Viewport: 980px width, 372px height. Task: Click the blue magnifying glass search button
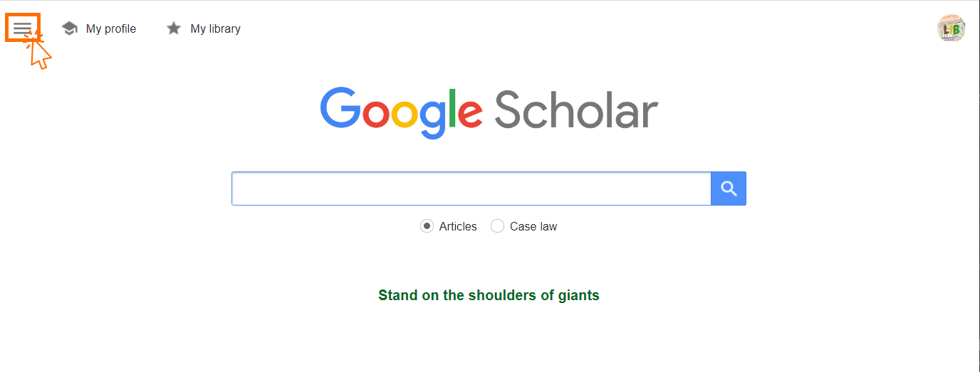coord(728,188)
